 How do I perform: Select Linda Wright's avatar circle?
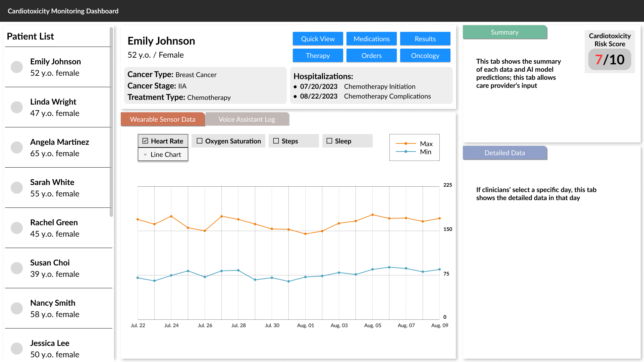pyautogui.click(x=17, y=107)
